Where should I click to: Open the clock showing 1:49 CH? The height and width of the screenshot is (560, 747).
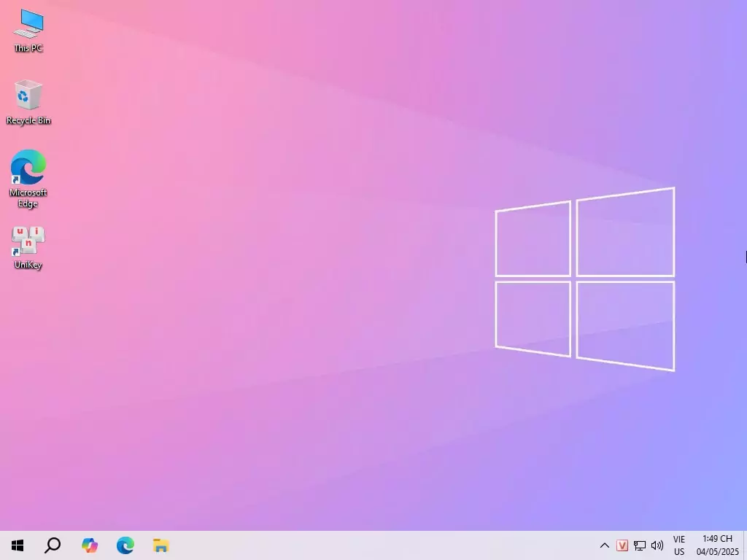(718, 545)
